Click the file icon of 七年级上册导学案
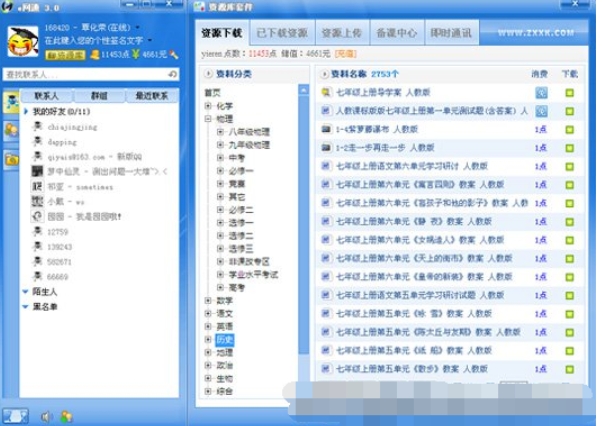 point(326,92)
